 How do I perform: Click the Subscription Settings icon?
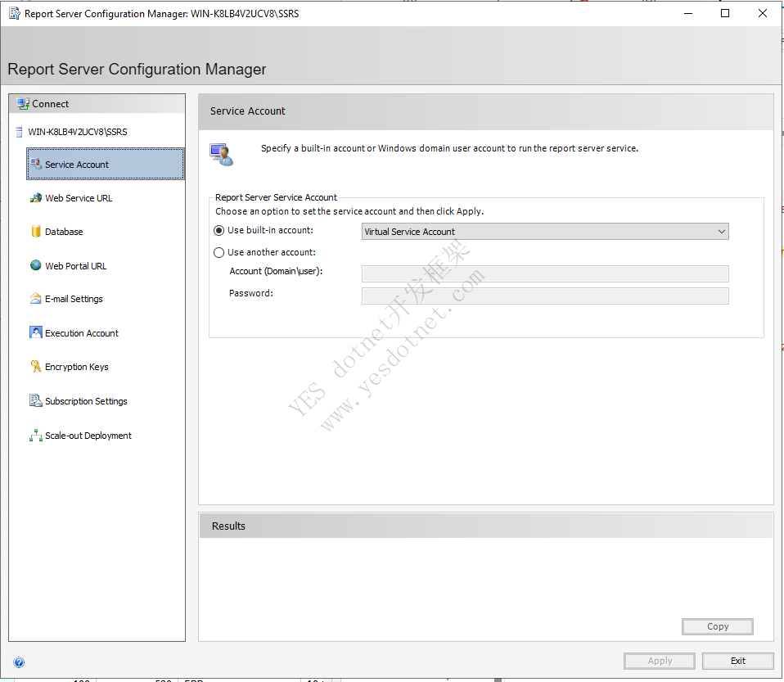point(36,401)
